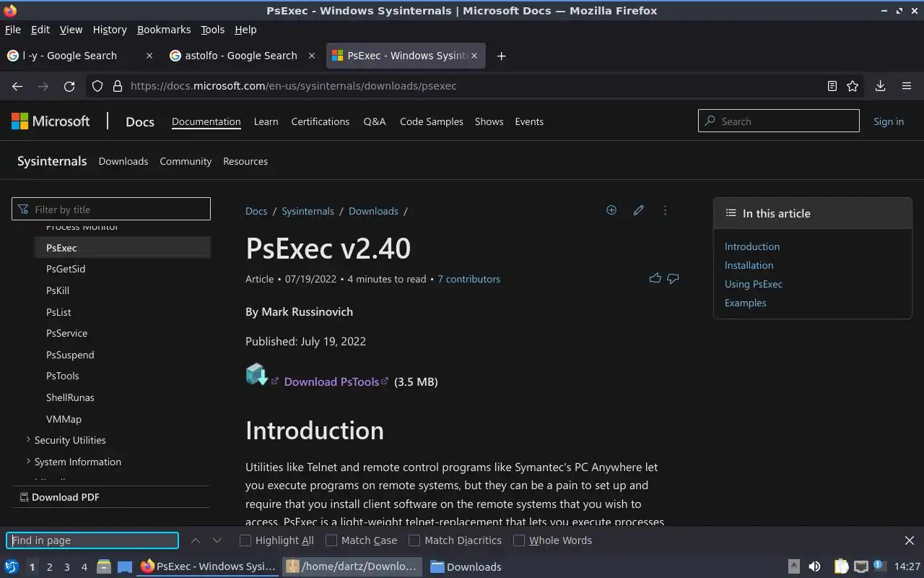Switch to workspace 2 in taskbar

[49, 567]
